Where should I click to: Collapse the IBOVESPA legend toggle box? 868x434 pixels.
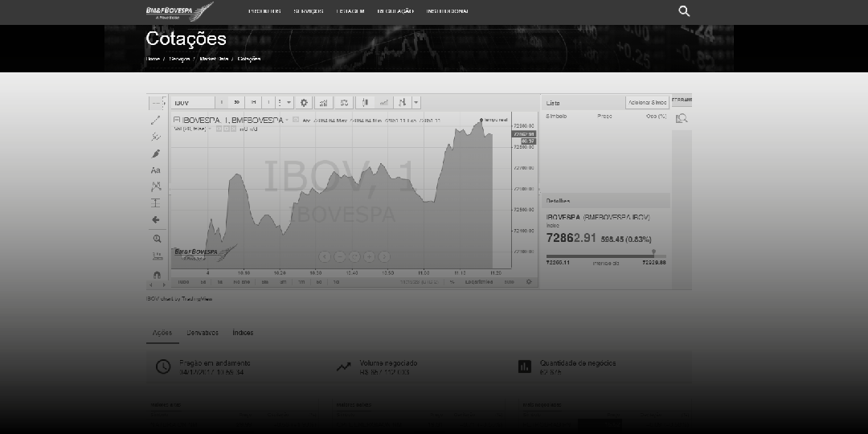(x=177, y=120)
